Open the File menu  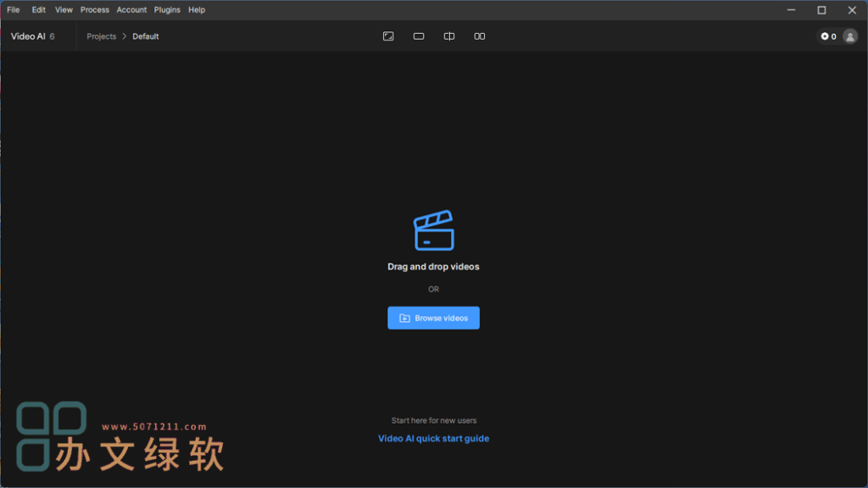tap(13, 9)
